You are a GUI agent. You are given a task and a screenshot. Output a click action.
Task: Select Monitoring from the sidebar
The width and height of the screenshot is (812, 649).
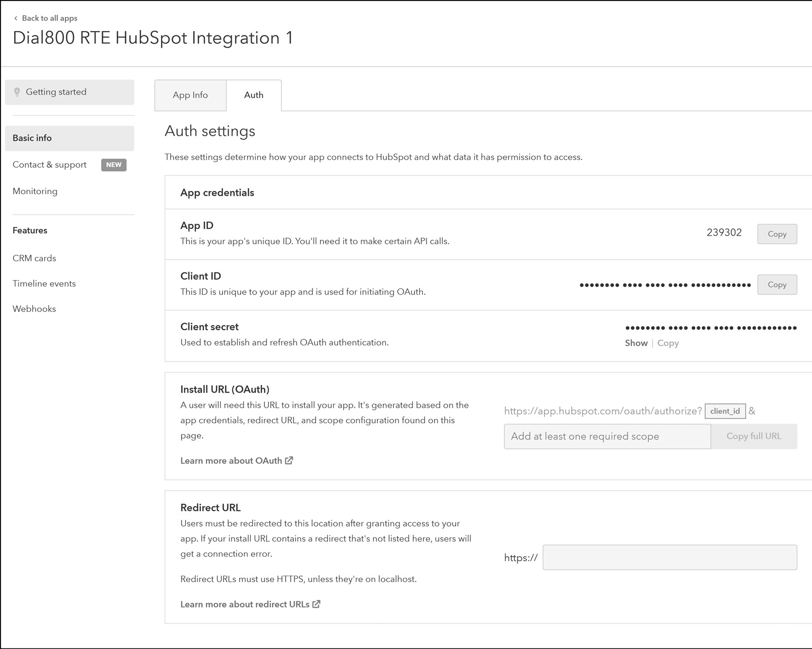[35, 191]
